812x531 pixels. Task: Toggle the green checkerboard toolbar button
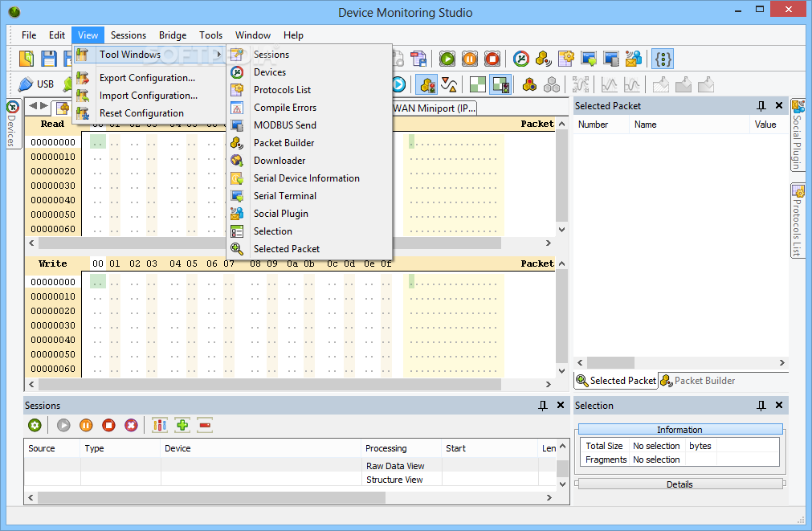(x=477, y=84)
